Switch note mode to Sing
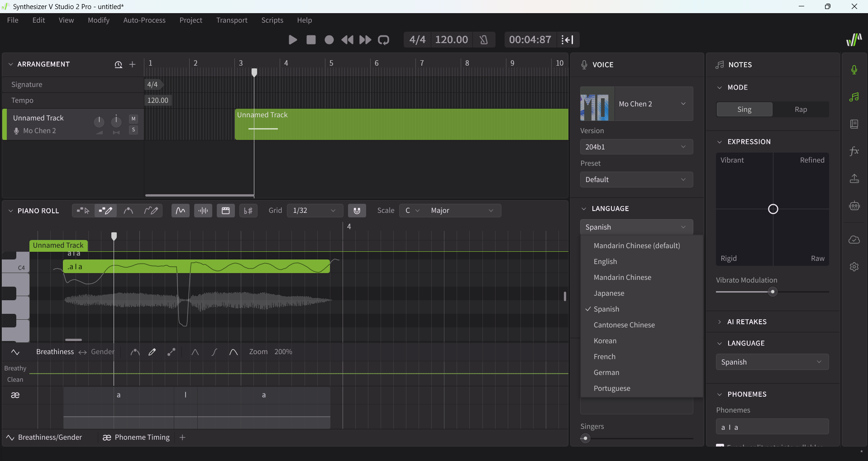Viewport: 868px width, 461px height. [744, 109]
